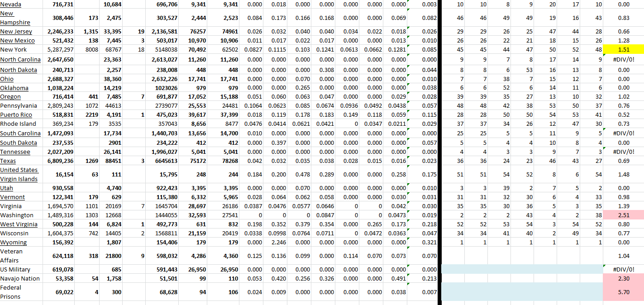Select the light blue US Military row cell
This screenshot has width=644, height=305.
click(x=521, y=269)
